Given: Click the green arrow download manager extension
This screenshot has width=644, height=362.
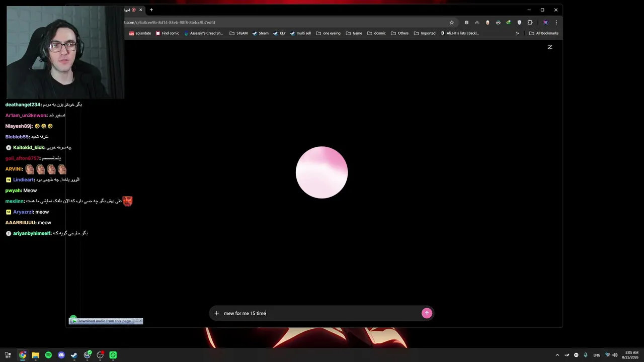Looking at the screenshot, I should tap(509, 23).
